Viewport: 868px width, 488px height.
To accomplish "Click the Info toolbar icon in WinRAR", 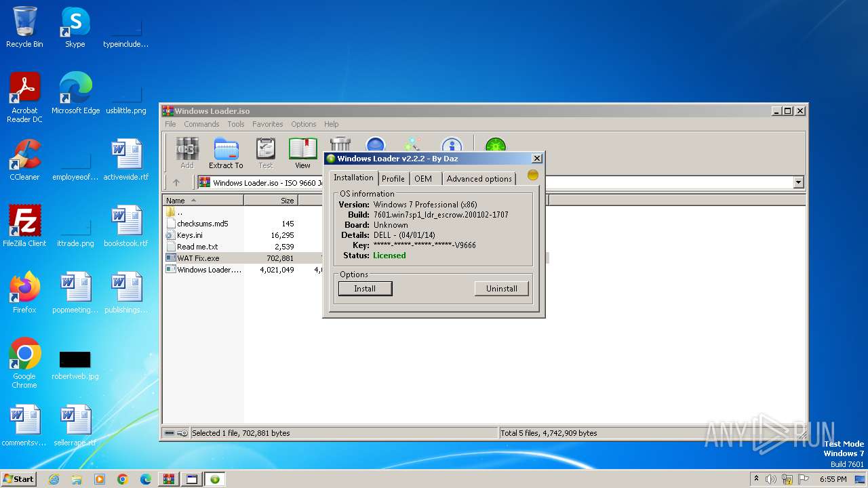I will pos(452,144).
